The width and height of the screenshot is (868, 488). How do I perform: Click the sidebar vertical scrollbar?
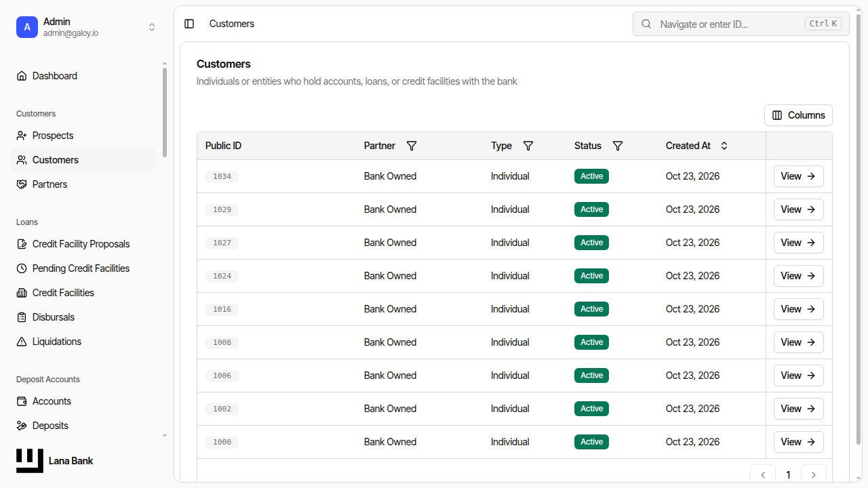(165, 112)
